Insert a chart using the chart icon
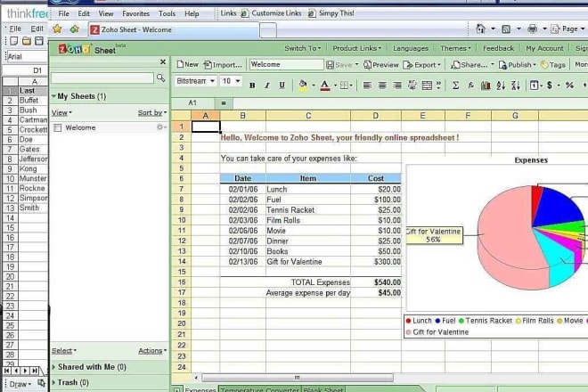 [486, 86]
